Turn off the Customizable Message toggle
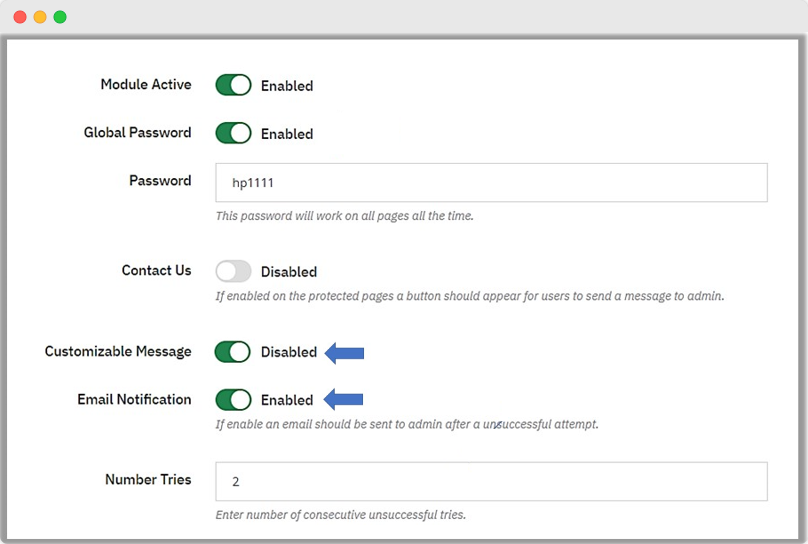Viewport: 808px width, 544px height. 233,352
